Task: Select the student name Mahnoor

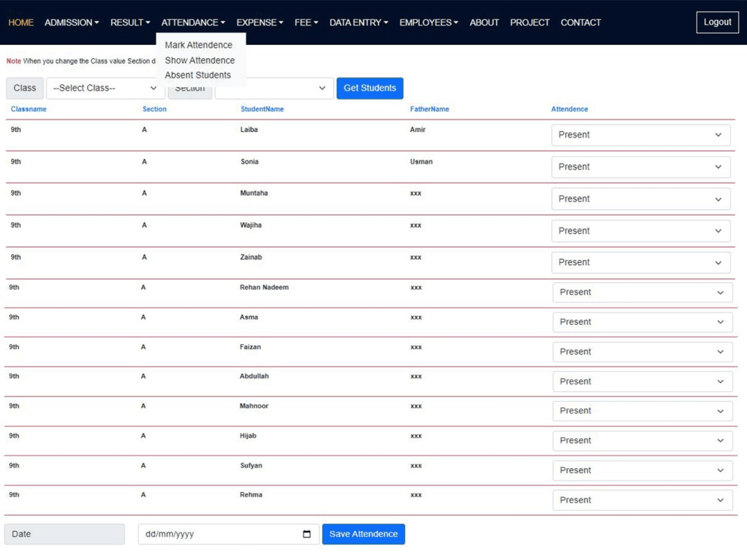Action: point(254,405)
